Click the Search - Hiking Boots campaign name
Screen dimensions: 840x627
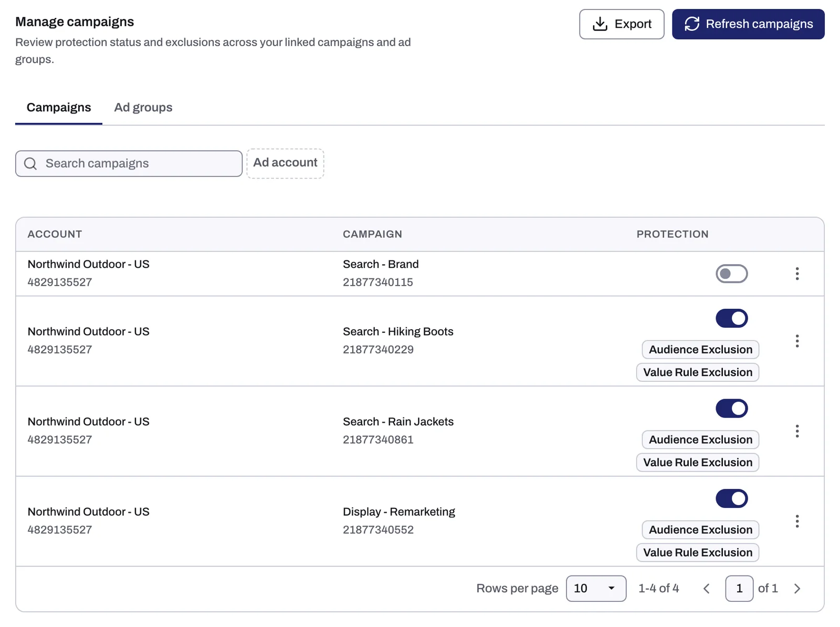pos(398,332)
